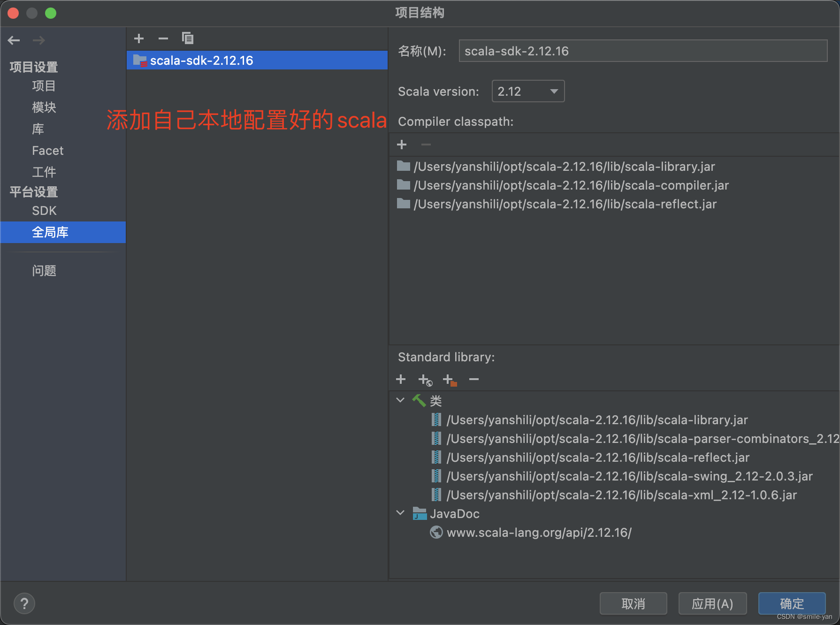Switch to the 模块 settings section
The image size is (840, 625).
pos(44,107)
